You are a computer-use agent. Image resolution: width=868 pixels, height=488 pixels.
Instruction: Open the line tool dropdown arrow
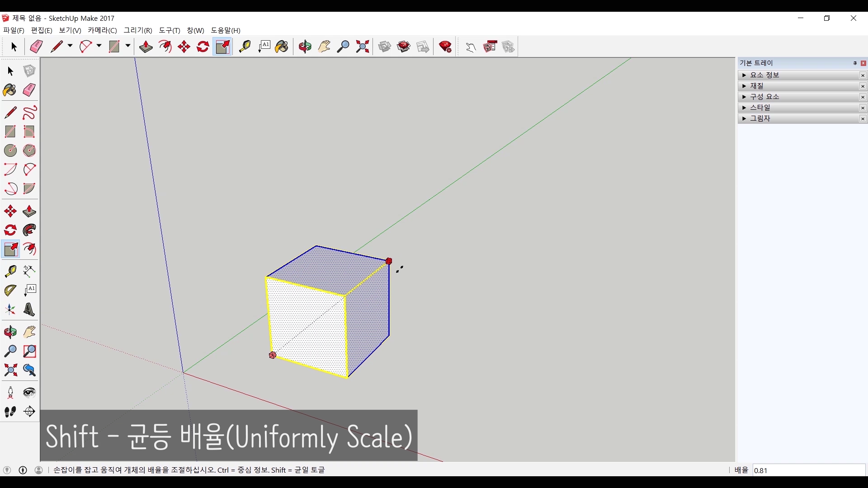70,46
